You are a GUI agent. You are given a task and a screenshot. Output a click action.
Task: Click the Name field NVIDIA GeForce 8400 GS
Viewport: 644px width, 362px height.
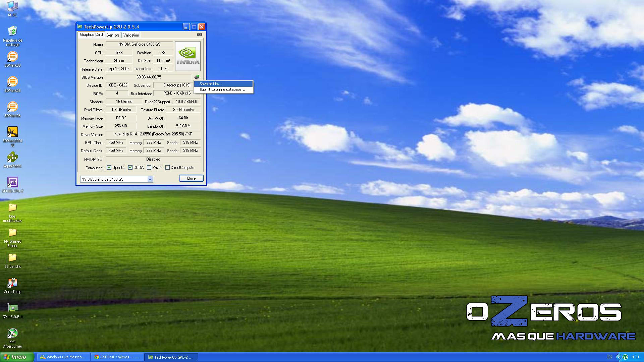[139, 44]
